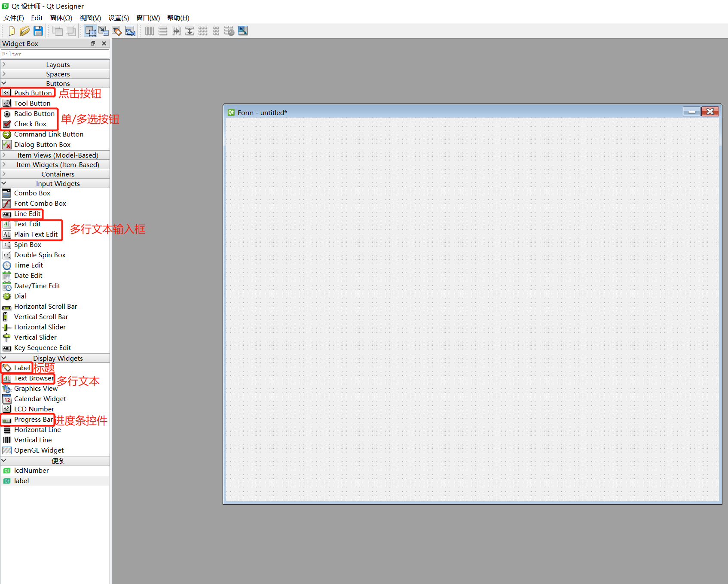Open the 视图(V) menu
This screenshot has height=584, width=728.
[90, 18]
